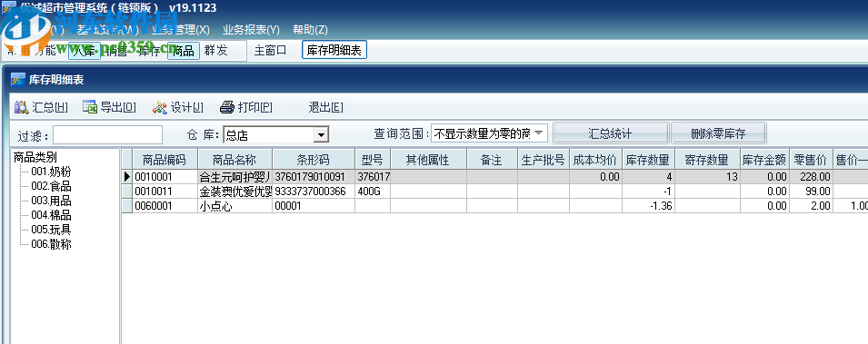Viewport: 868px width, 344px height.
Task: Click the 库存数量 column header
Action: tap(648, 160)
